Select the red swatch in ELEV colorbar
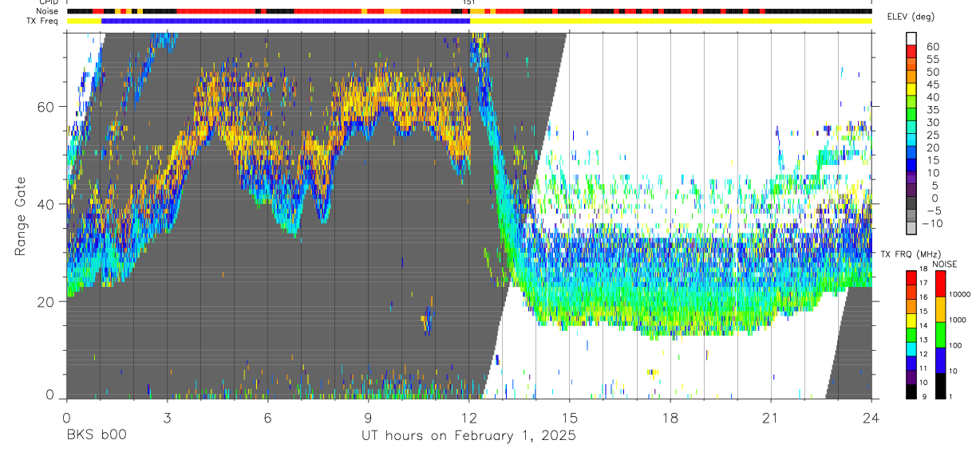This screenshot has width=980, height=452. [912, 51]
